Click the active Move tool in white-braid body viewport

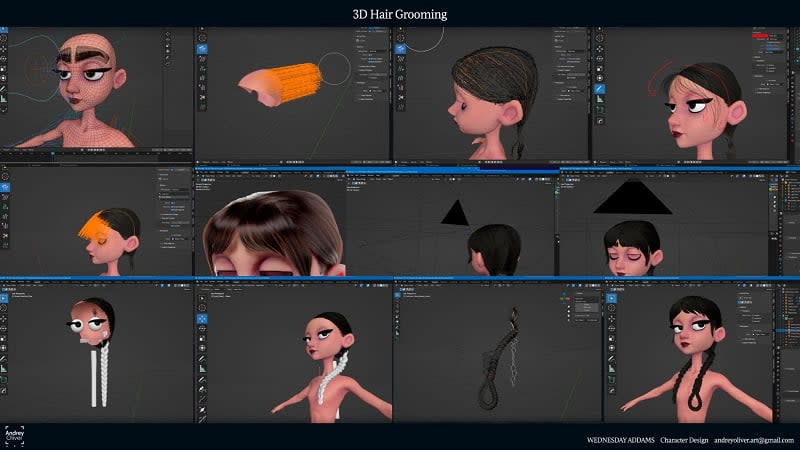coord(203,319)
